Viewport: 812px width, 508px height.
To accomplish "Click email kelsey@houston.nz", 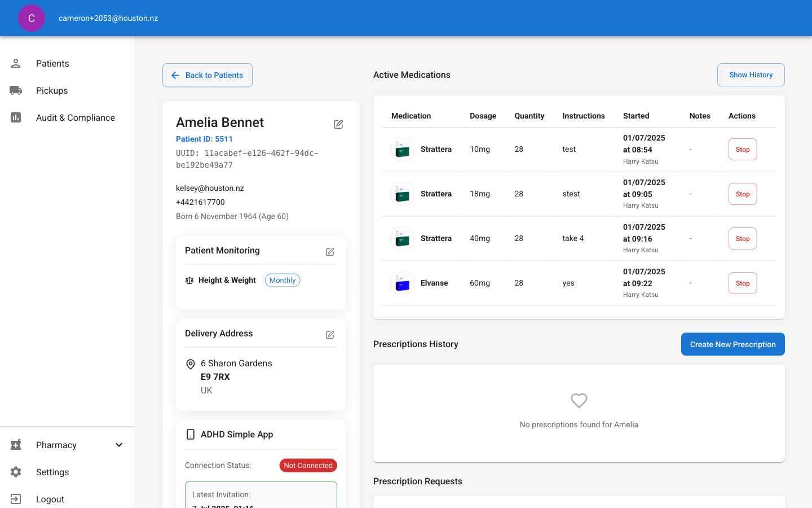I will pos(210,188).
